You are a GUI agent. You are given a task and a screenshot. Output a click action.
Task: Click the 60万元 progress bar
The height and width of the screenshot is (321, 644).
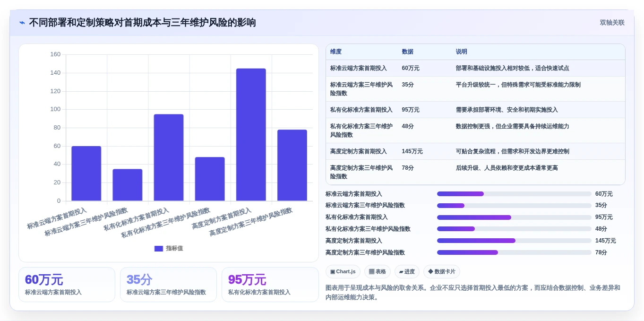coord(514,194)
